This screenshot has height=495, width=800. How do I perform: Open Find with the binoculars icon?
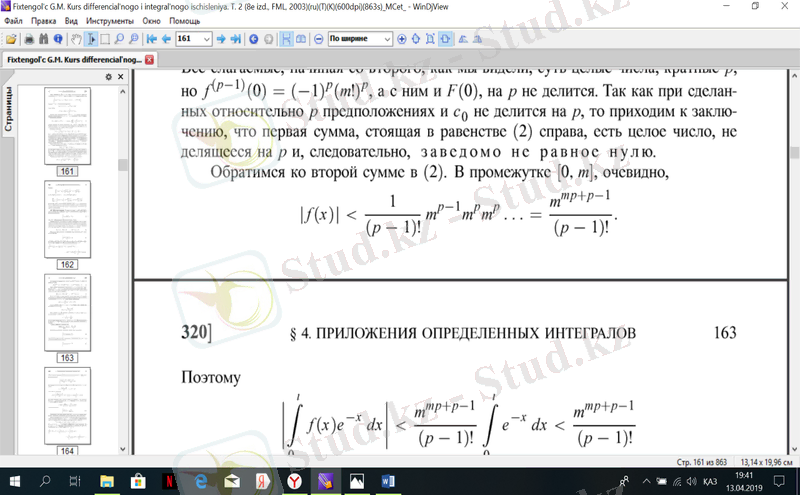click(x=43, y=39)
